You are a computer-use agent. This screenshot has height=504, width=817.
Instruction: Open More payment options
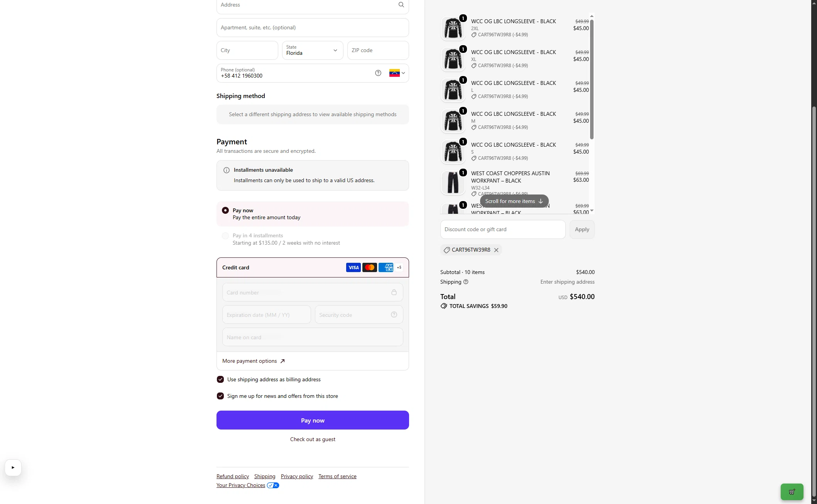254,361
